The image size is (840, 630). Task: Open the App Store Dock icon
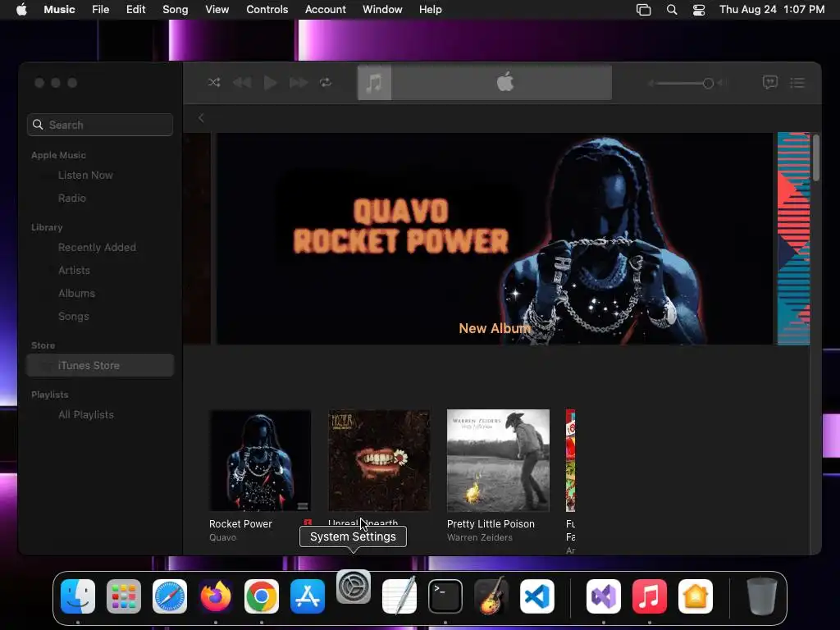[308, 596]
